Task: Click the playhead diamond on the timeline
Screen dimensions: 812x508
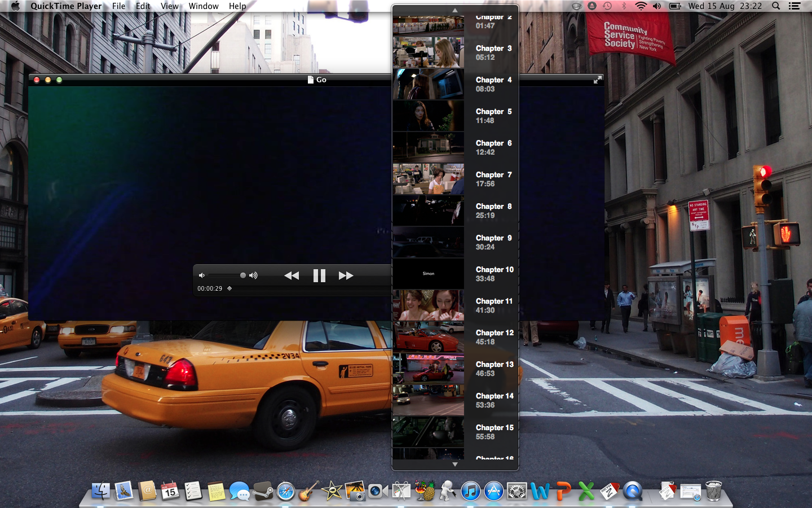Action: click(230, 288)
